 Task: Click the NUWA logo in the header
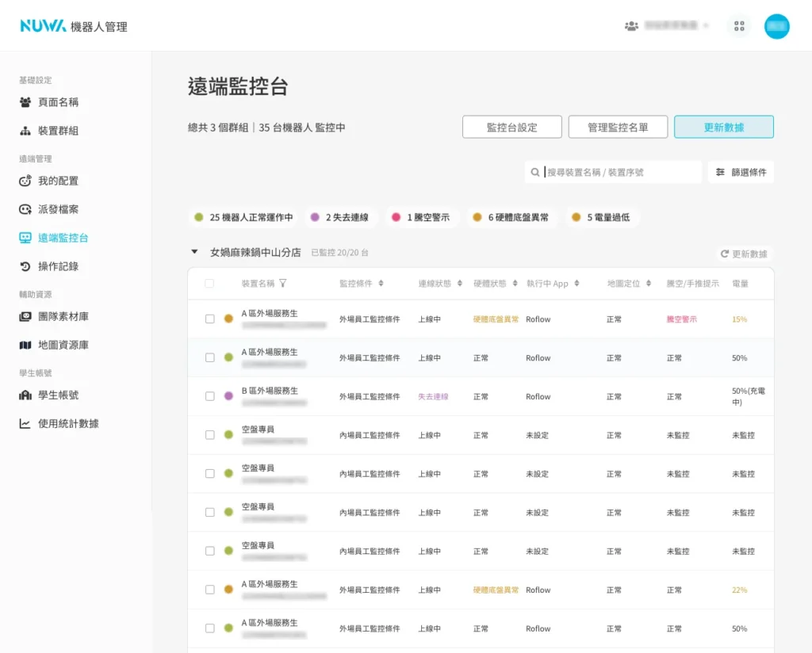tap(44, 26)
